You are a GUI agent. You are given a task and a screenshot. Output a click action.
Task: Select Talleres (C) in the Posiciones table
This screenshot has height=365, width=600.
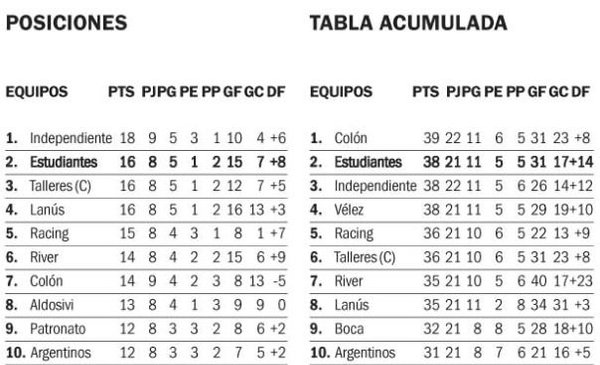pyautogui.click(x=60, y=186)
